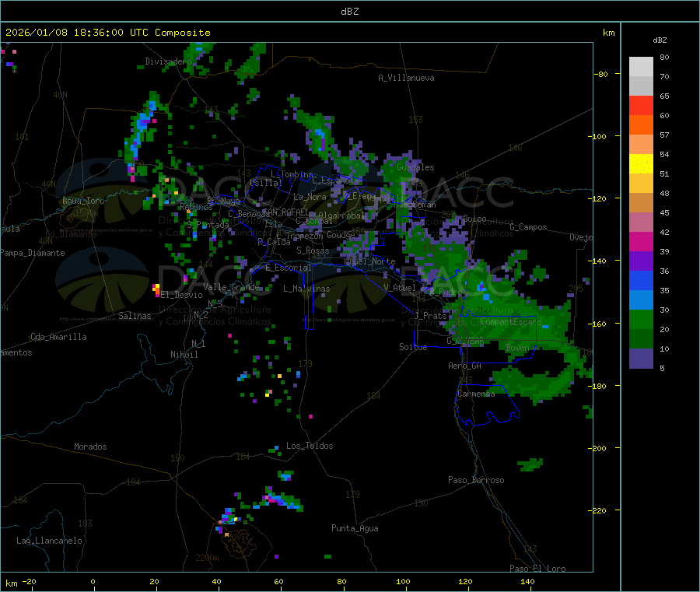Click the E_Escorial label
This screenshot has height=592, width=700.
pyautogui.click(x=289, y=268)
